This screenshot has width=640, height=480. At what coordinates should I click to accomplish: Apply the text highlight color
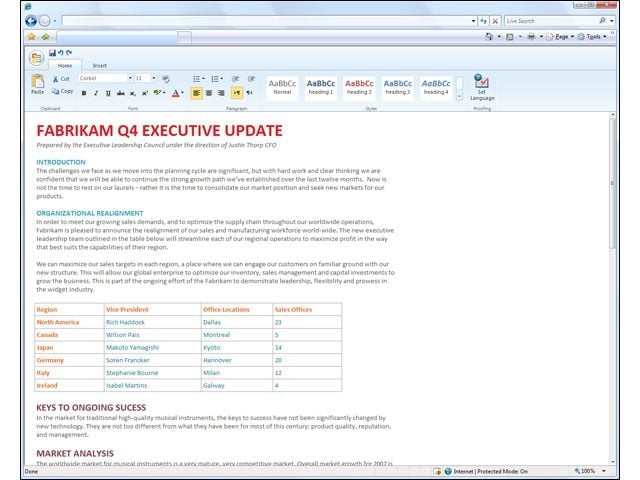(157, 93)
